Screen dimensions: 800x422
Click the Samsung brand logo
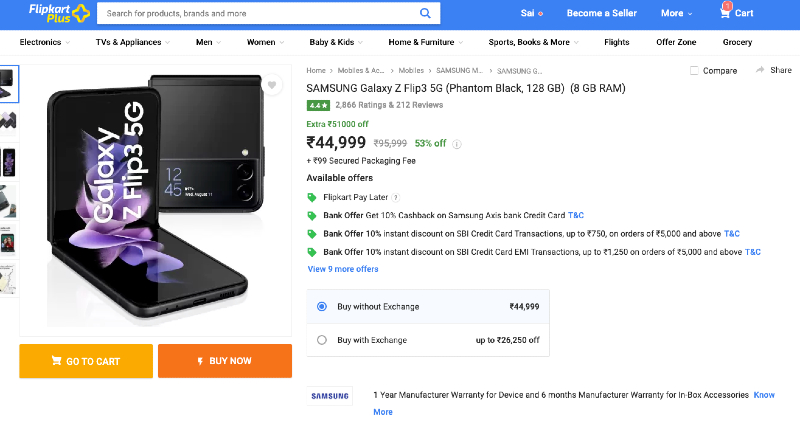pyautogui.click(x=330, y=396)
